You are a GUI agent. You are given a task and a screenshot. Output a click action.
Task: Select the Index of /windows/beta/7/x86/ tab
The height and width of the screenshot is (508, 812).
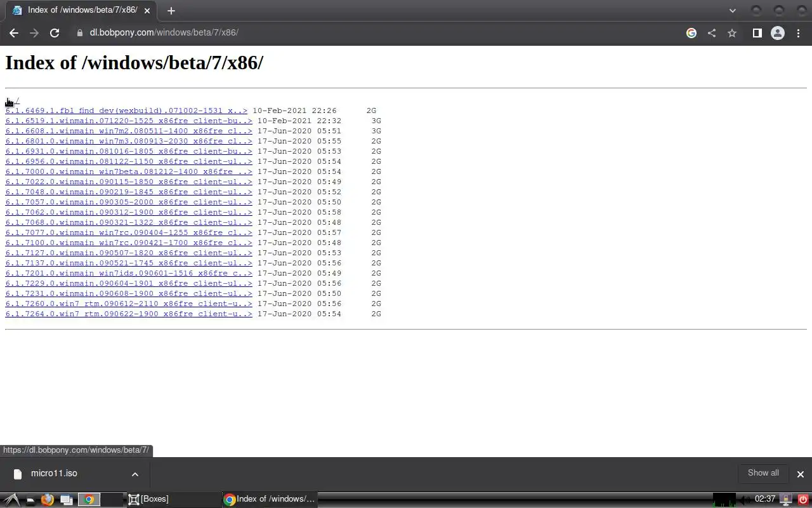81,10
